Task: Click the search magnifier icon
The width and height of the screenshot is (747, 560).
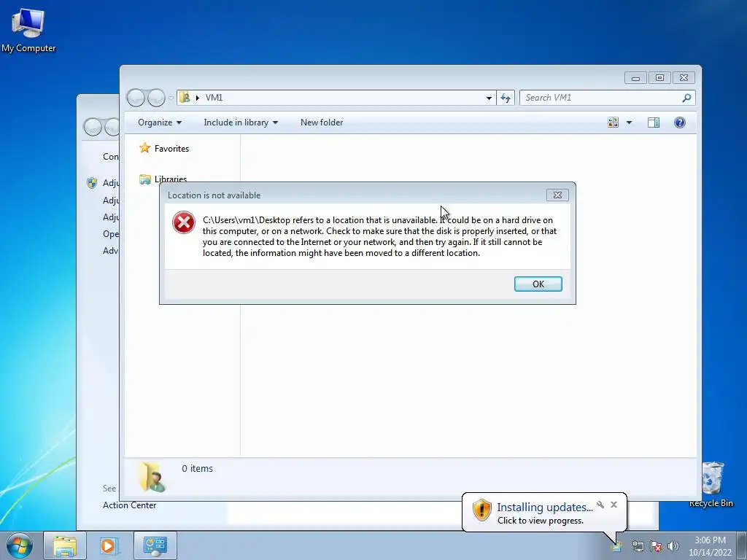Action: click(x=686, y=98)
